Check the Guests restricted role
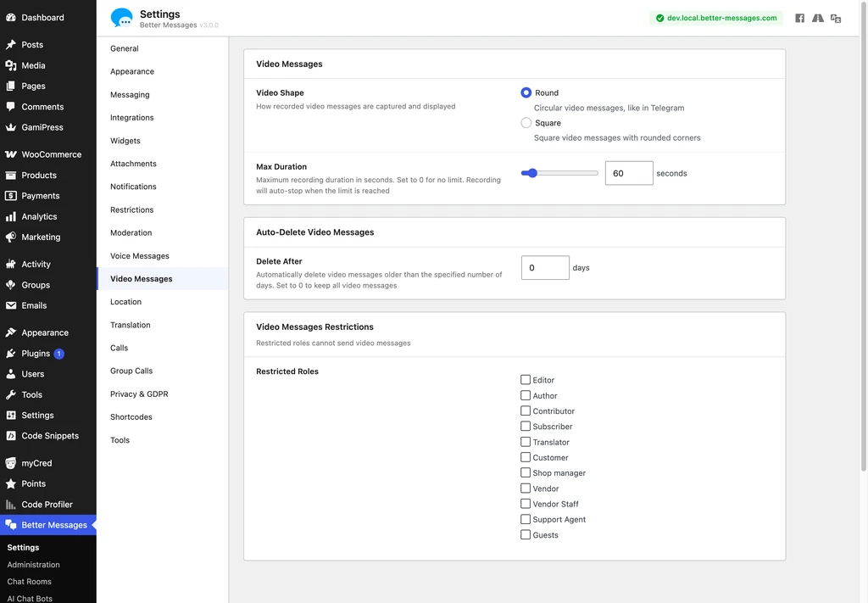 (526, 534)
